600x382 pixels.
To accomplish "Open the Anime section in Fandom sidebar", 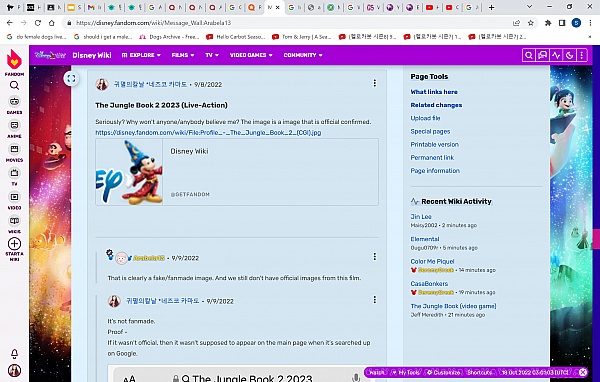I will [x=14, y=126].
